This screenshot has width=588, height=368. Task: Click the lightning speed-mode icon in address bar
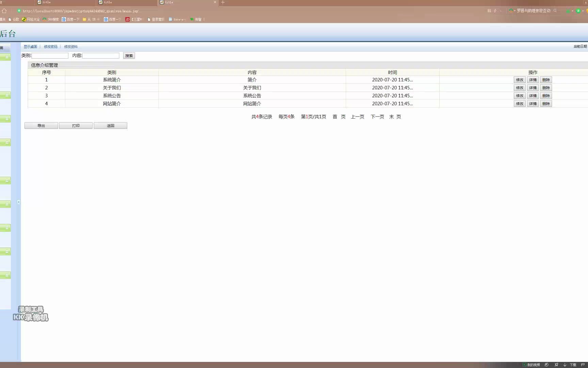495,11
